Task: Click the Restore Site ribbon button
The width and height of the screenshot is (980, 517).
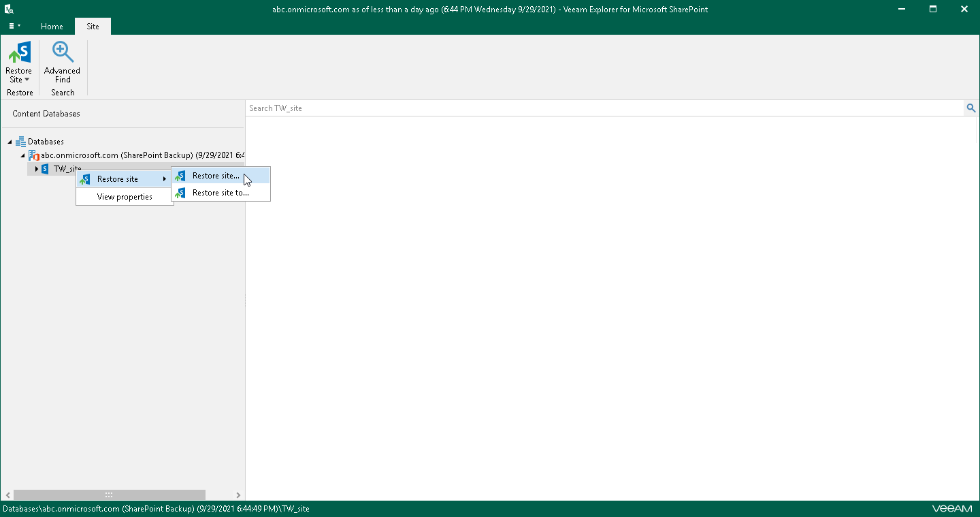Action: [19, 63]
